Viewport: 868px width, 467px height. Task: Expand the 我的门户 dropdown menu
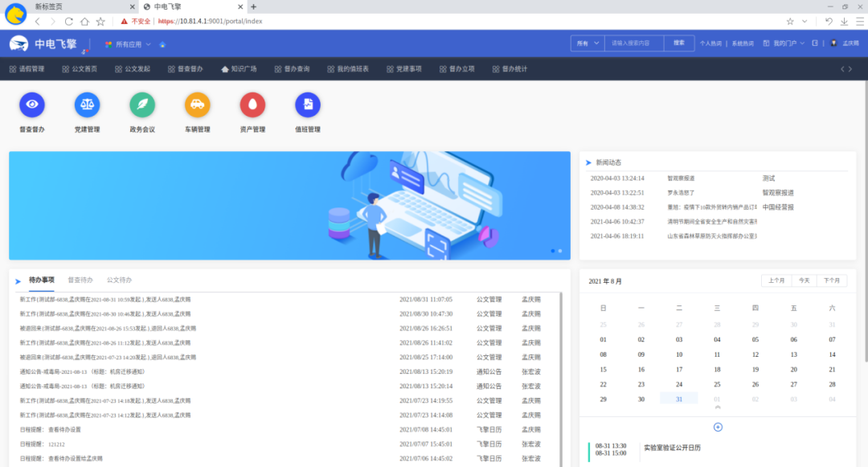click(784, 43)
